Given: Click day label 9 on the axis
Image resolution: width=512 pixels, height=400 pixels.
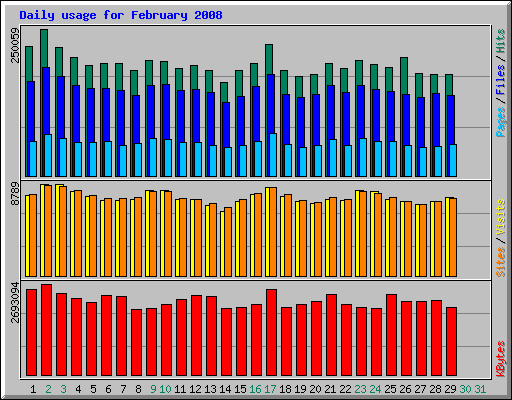Looking at the screenshot, I should 153,389.
